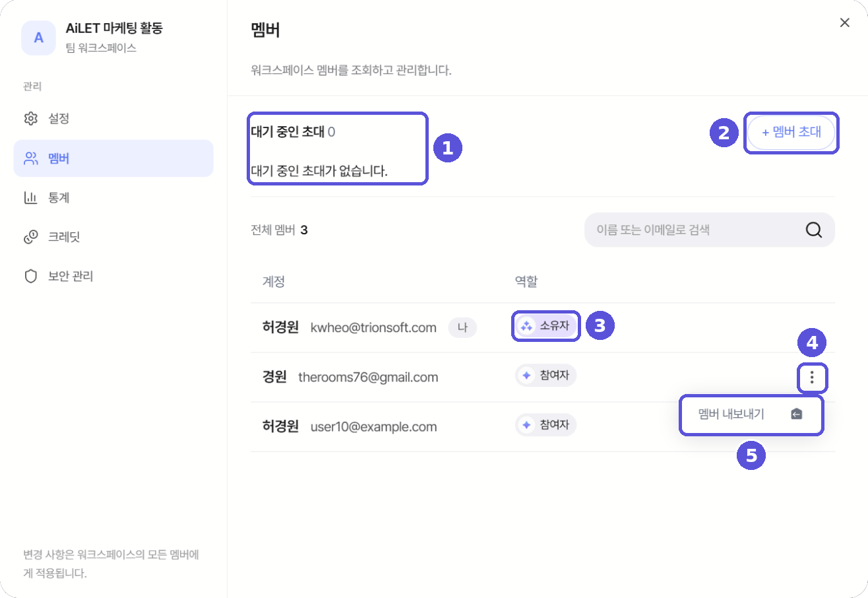Go to 크레딧 menu item
Viewport: 868px width, 598px height.
(x=113, y=237)
